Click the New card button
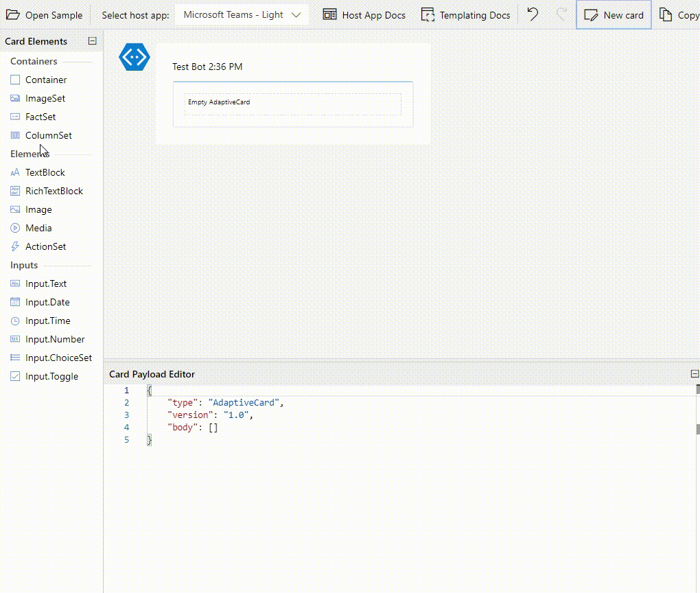The height and width of the screenshot is (593, 700). coord(614,14)
